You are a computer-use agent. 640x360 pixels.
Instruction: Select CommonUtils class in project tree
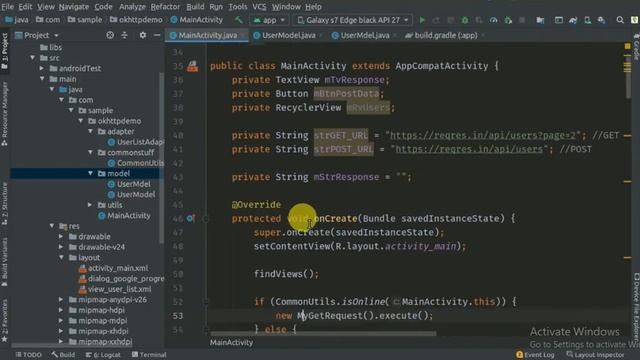click(x=136, y=163)
